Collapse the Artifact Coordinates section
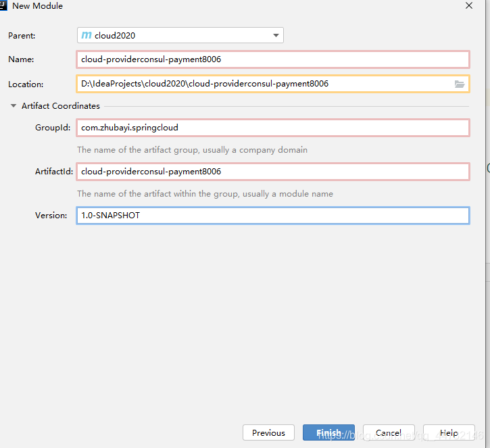The height and width of the screenshot is (448, 490). pos(14,105)
